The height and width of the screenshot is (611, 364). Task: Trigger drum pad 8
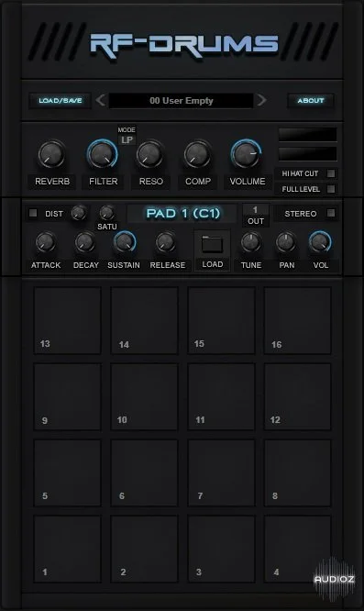tap(297, 472)
